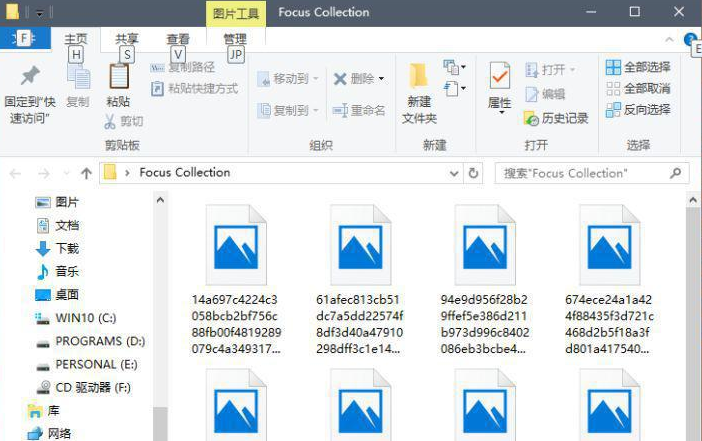Screen dimensions: 702x441
Task: Click 全部选择 select all
Action: [x=638, y=67]
